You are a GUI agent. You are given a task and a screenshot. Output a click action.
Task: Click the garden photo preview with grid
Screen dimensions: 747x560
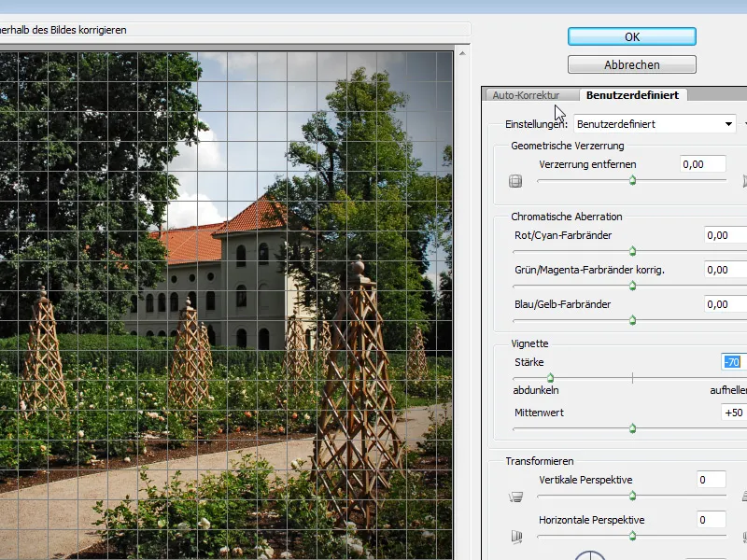pos(226,306)
